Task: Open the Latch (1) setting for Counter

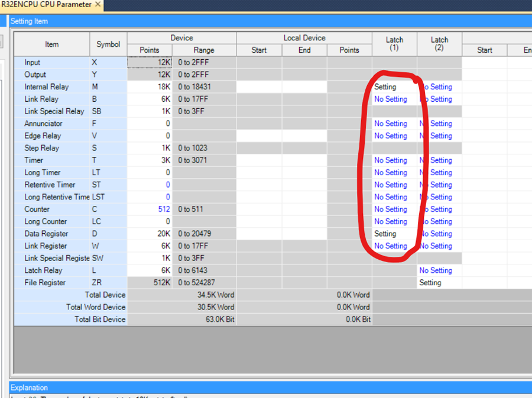Action: pyautogui.click(x=390, y=209)
